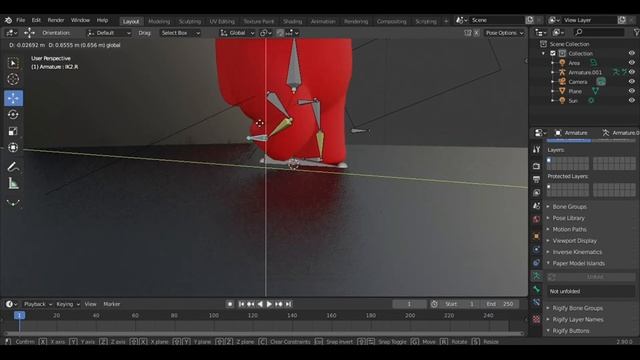Expand the Viewport Display panel
This screenshot has width=640, height=360.
(574, 241)
